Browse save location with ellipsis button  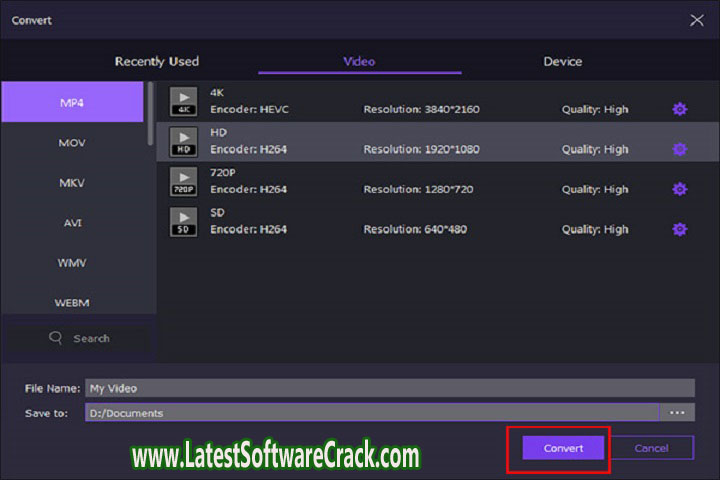click(677, 412)
